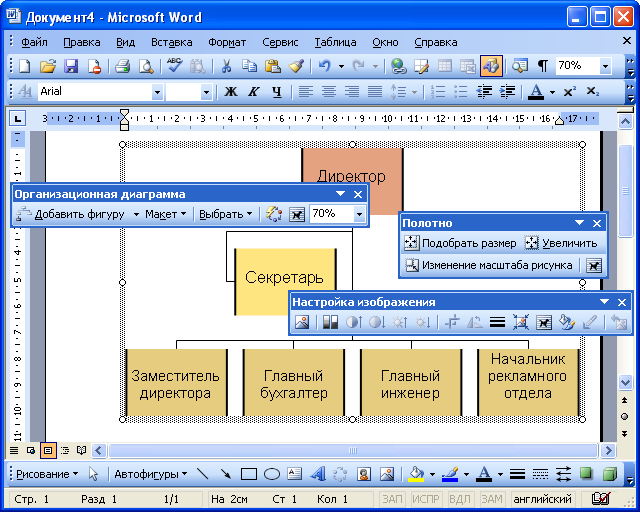
Task: Open the Вставка menu
Action: coord(171,42)
